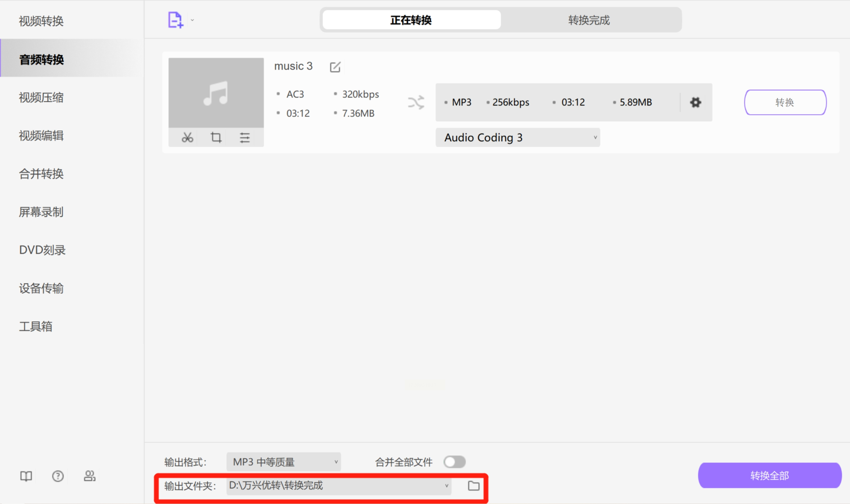Screen dimensions: 850x504
Task: Click the help question mark icon
Action: [x=58, y=476]
